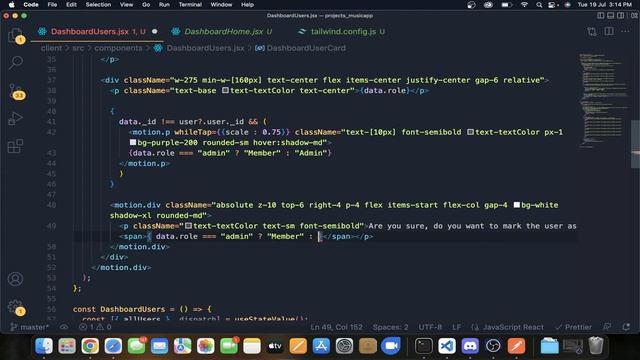Open Source Control view with 33 badge

pyautogui.click(x=16, y=91)
